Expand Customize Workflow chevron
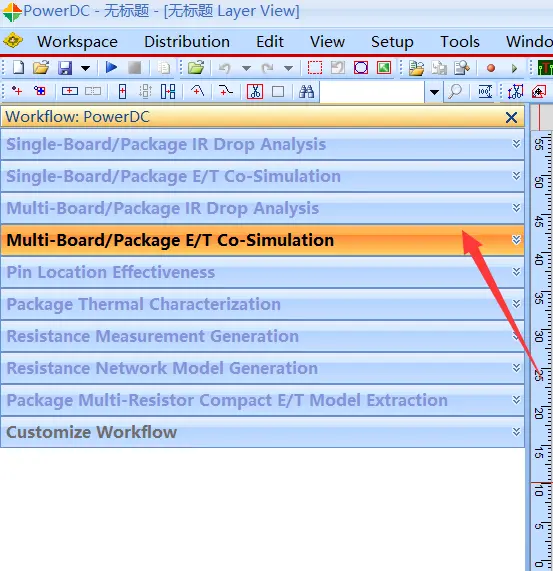The height and width of the screenshot is (571, 553). (x=516, y=432)
